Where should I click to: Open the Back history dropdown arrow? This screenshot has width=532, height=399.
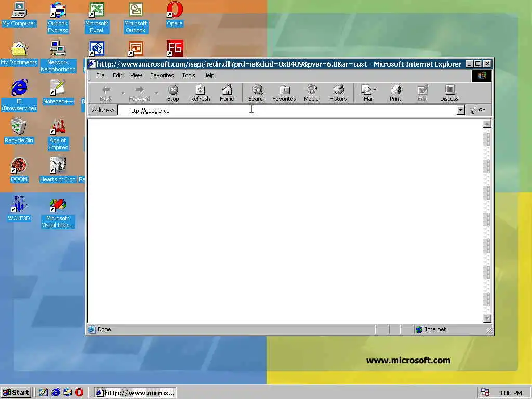(123, 93)
